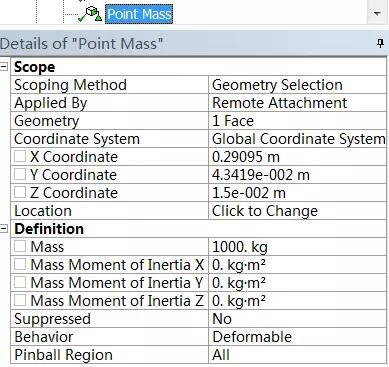Image resolution: width=389 pixels, height=367 pixels.
Task: Collapse the Definition section
Action: coord(4,229)
